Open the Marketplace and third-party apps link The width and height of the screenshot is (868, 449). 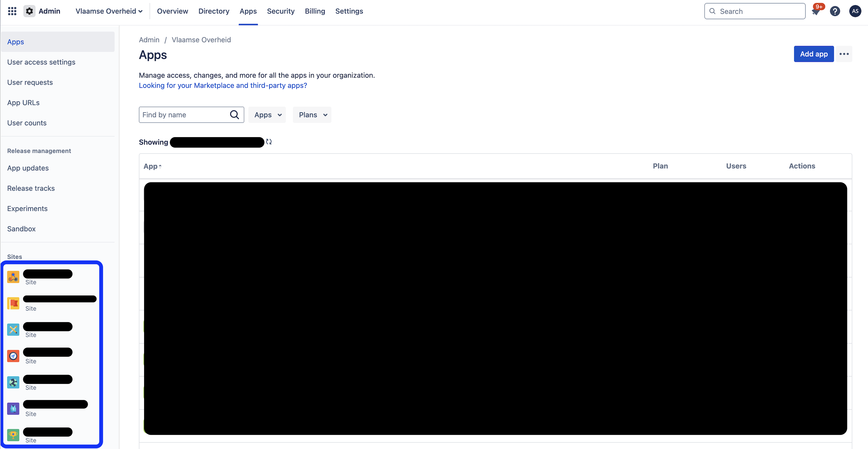[x=223, y=85]
